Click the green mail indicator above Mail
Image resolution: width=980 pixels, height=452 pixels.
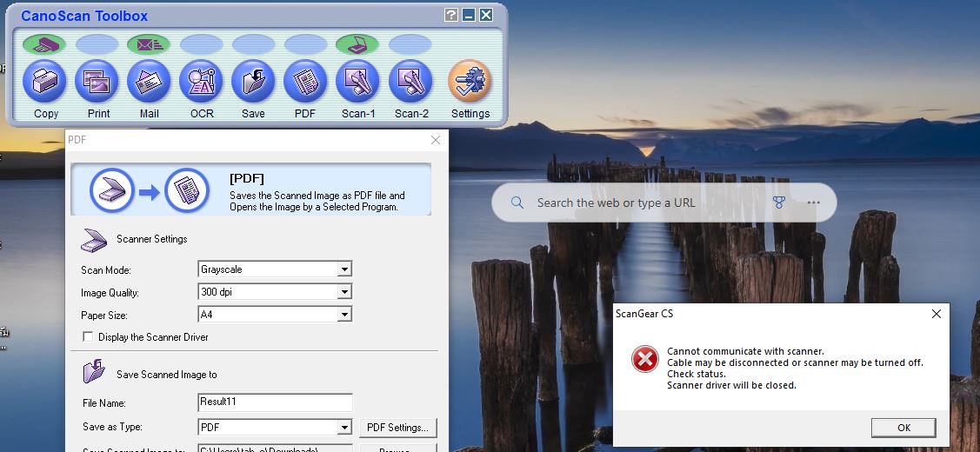(149, 44)
